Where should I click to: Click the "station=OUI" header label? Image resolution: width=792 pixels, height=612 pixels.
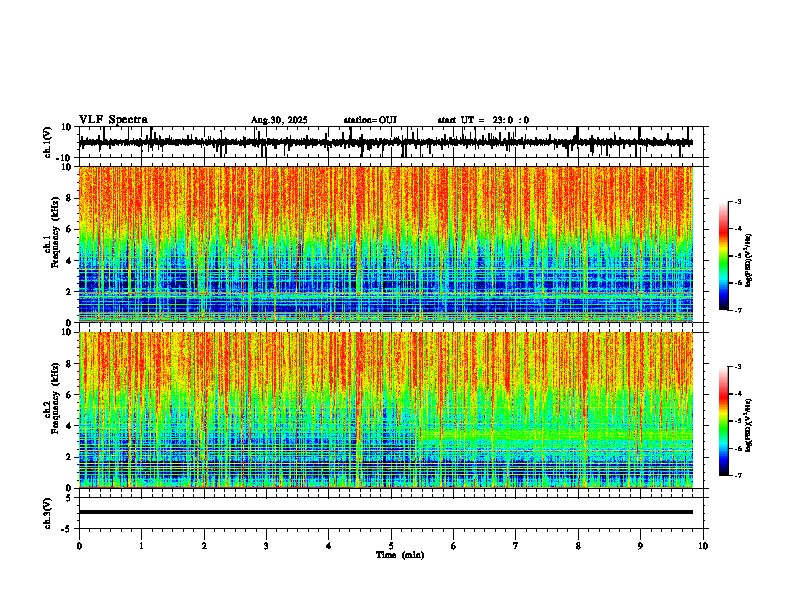tap(370, 120)
